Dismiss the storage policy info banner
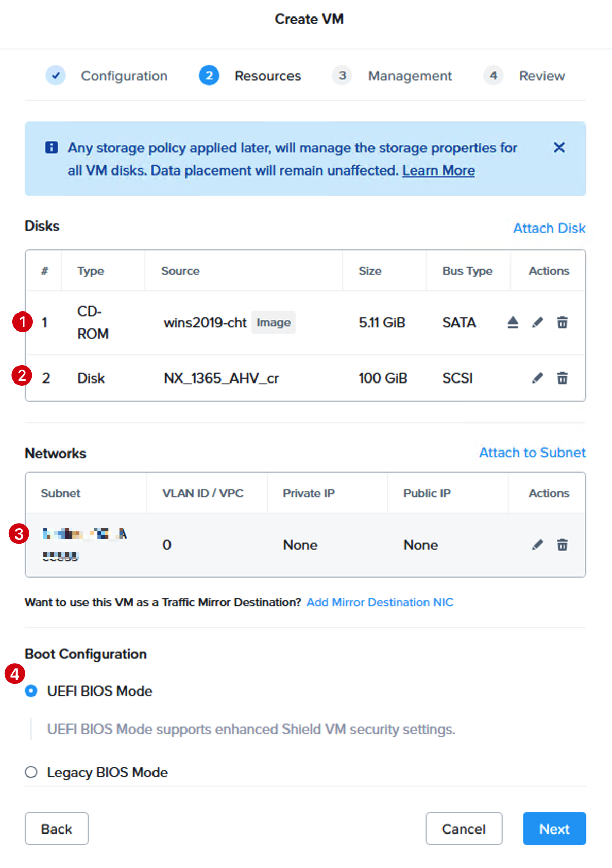 559,148
